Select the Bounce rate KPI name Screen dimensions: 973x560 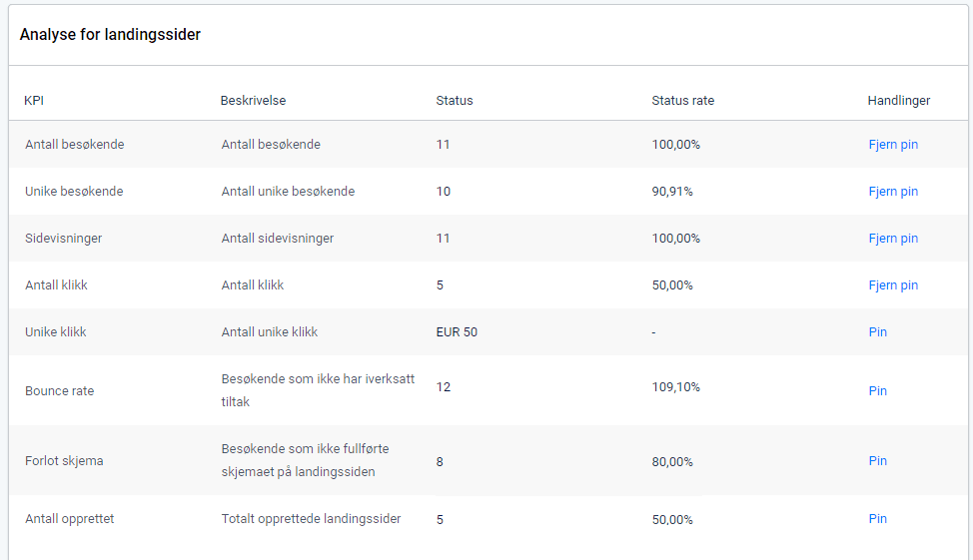[x=60, y=391]
